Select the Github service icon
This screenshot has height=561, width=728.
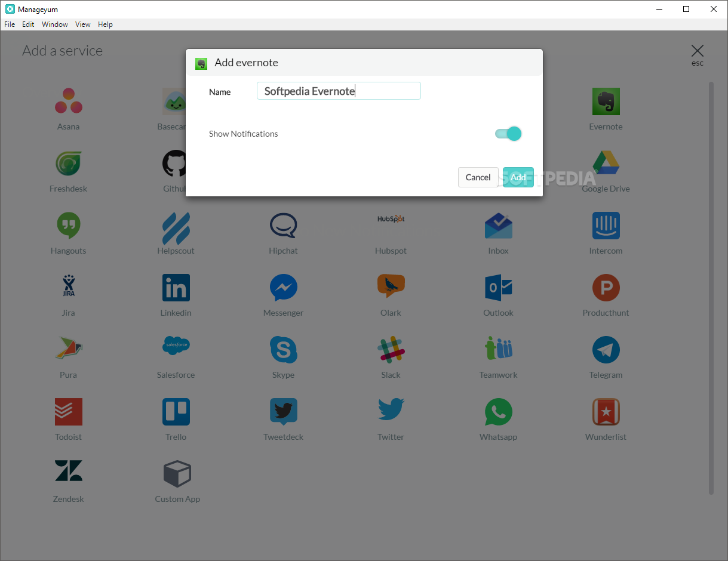coord(174,164)
